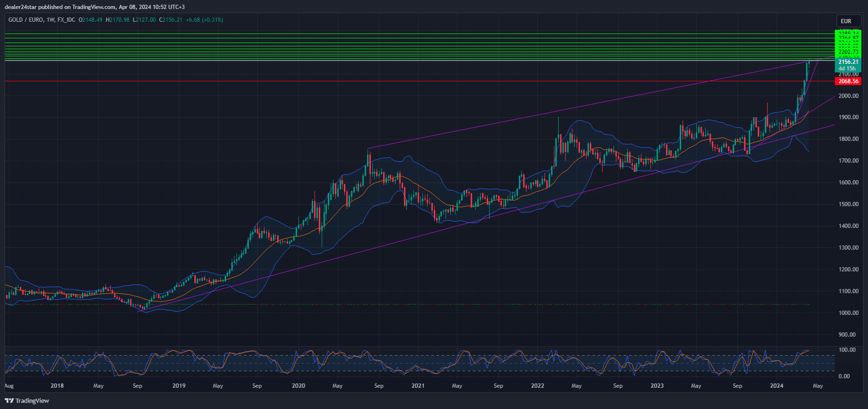
Task: Click the 1300.00 price scale label
Action: (848, 248)
